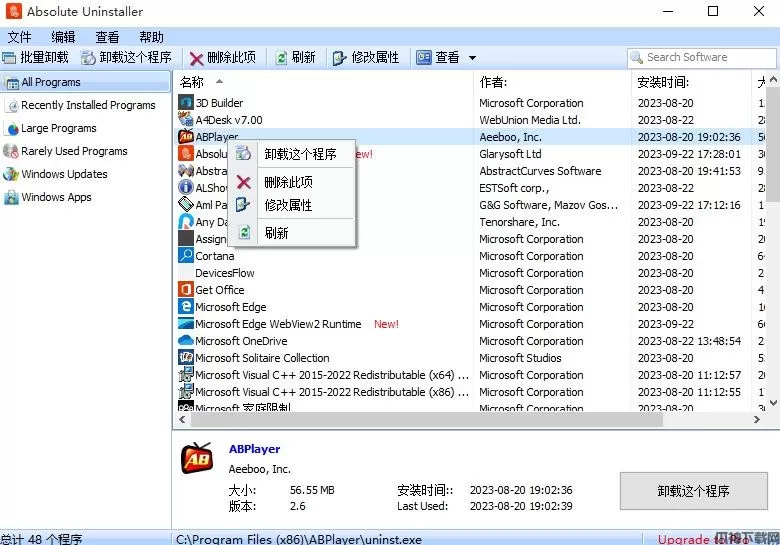Viewport: 780px width, 545px height.
Task: Click author Glarysoft Ltd
Action: 510,154
